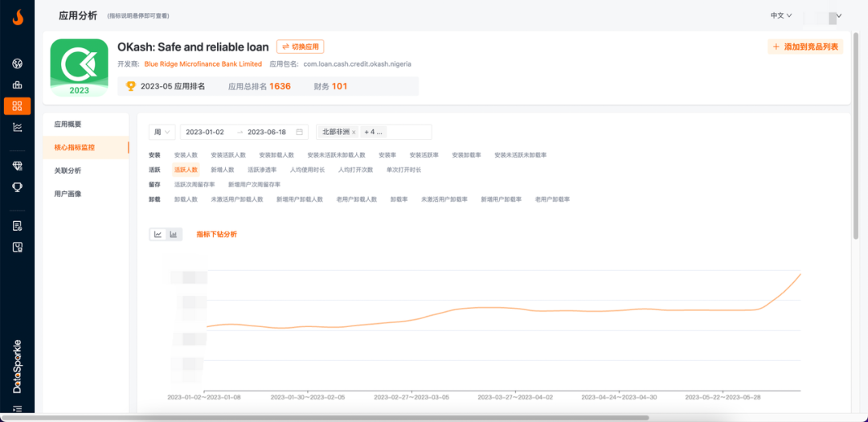Select the orange grid app-analysis sidebar icon
868x422 pixels.
[17, 106]
